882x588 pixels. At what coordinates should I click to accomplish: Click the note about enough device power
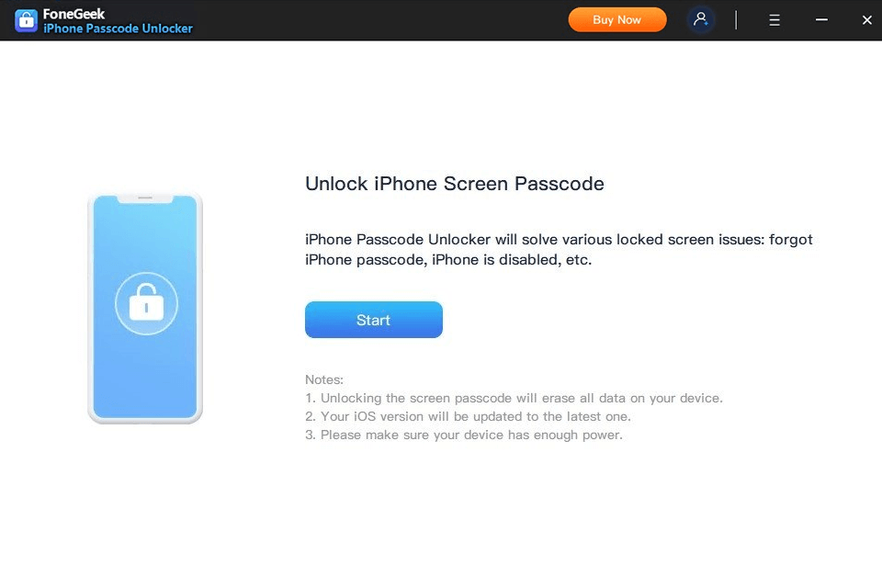pos(463,435)
